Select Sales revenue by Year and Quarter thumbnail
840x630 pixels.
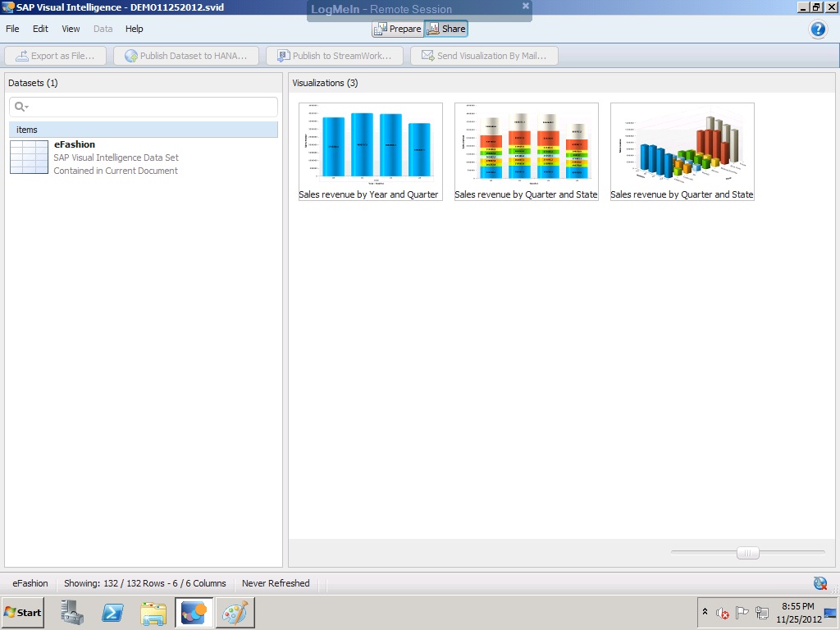pyautogui.click(x=371, y=152)
